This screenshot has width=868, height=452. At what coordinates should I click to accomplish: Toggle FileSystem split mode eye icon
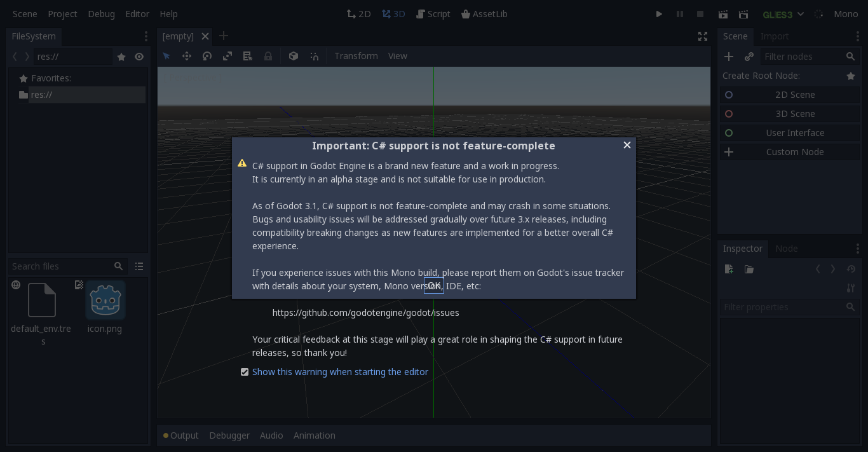(139, 57)
